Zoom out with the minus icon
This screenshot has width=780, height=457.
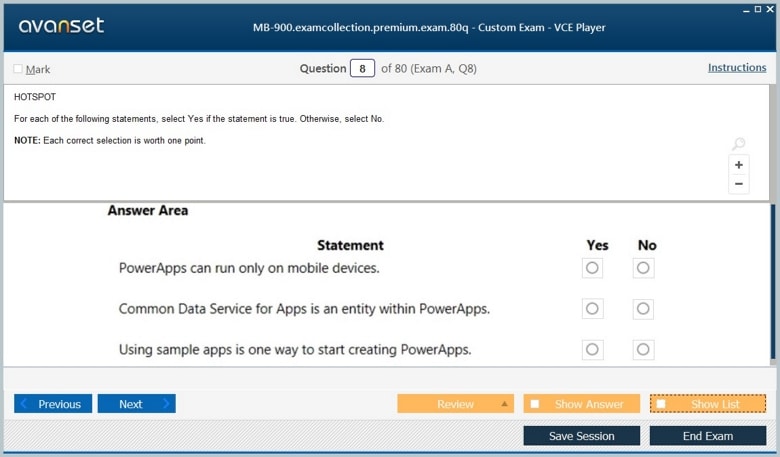point(739,184)
